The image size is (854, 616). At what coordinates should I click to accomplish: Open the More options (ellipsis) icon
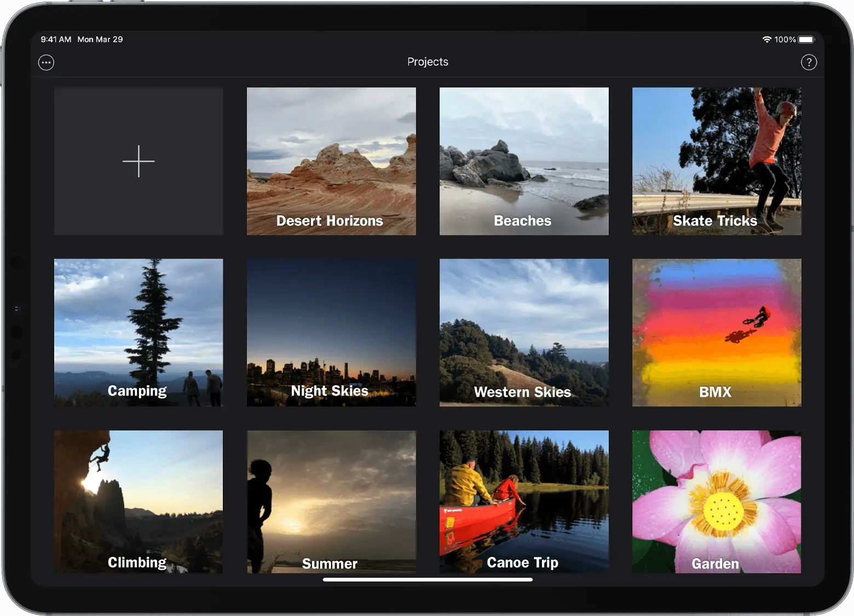pos(46,62)
